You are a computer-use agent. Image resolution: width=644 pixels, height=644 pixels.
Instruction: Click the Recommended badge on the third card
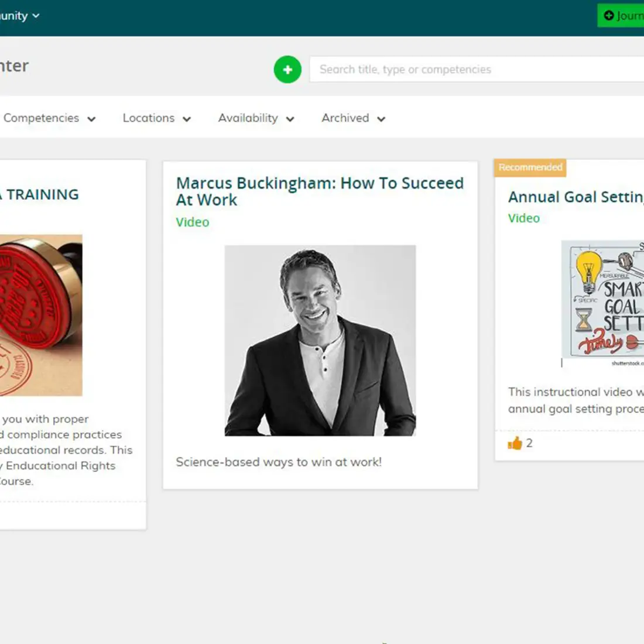529,167
